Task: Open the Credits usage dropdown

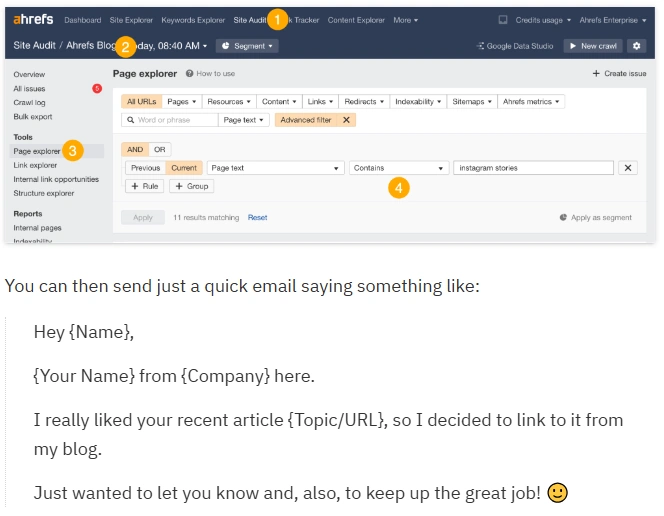Action: click(543, 20)
